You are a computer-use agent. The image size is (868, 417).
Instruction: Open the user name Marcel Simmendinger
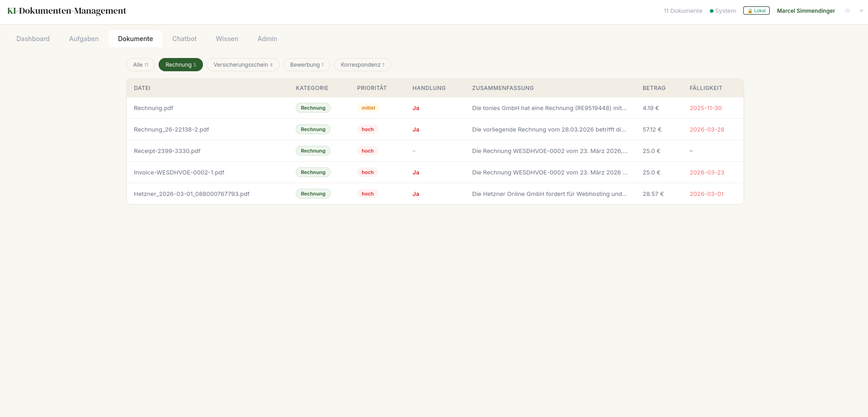tap(805, 11)
